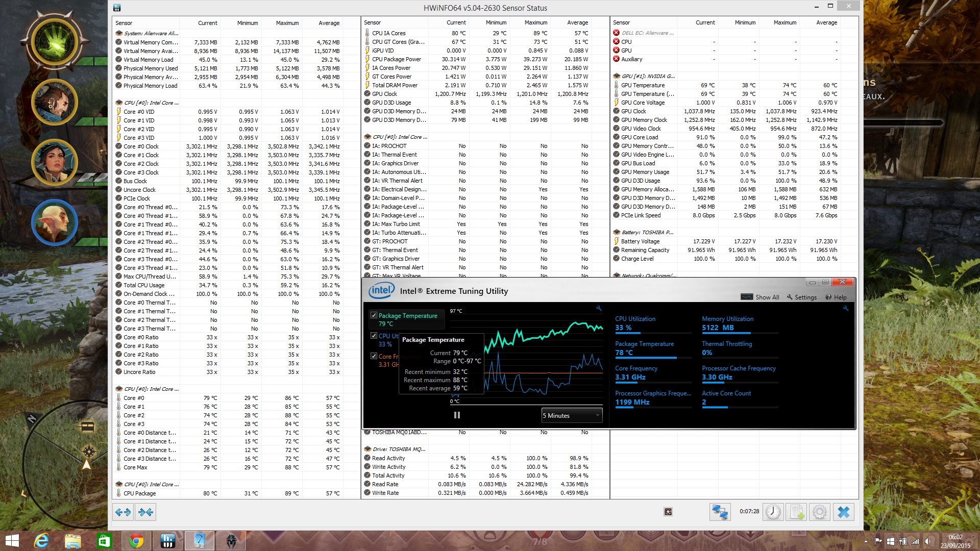Open the Intel XTU taskbar icon
The image size is (980, 551).
coord(200,541)
